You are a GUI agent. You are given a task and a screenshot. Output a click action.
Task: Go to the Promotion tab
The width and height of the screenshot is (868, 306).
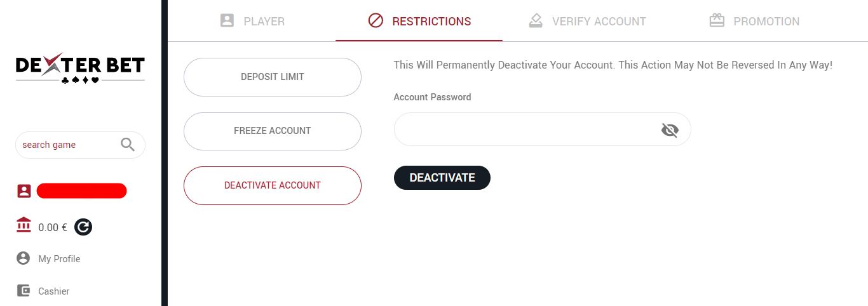pos(754,21)
